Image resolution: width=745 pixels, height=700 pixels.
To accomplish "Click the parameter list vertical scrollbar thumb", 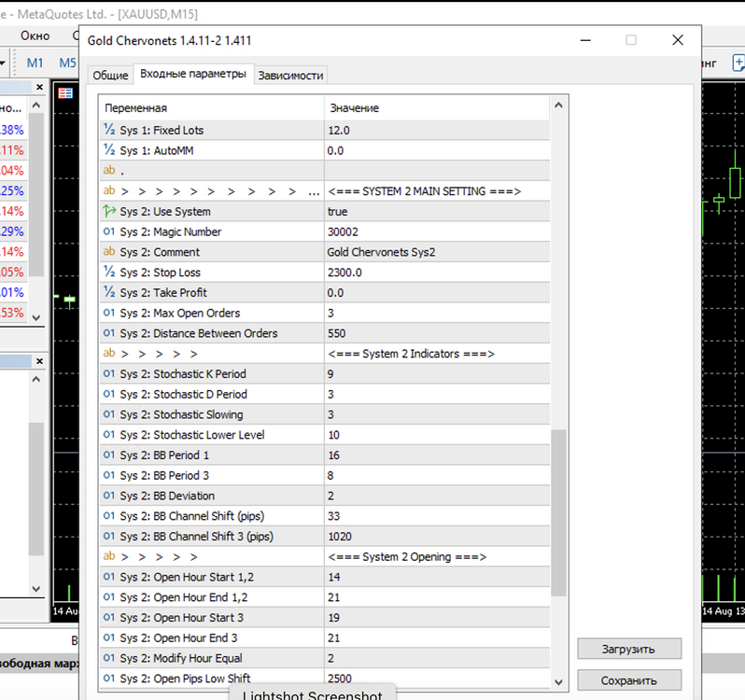I will pos(558,512).
